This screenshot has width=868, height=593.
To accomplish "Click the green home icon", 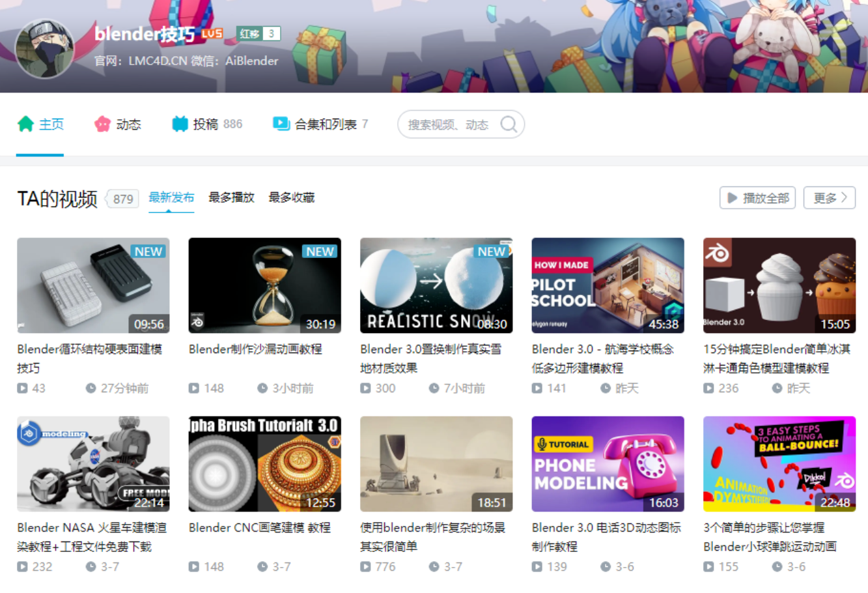I will point(26,124).
